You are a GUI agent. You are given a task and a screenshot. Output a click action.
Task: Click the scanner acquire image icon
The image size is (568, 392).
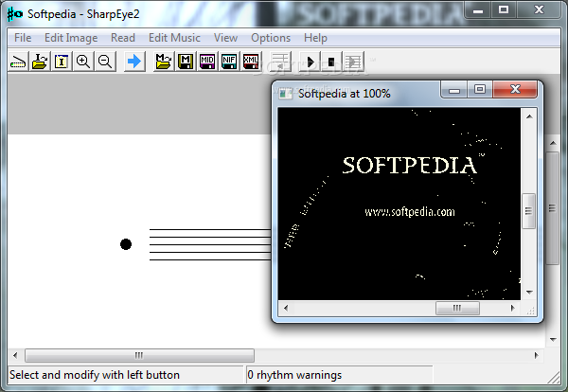pyautogui.click(x=18, y=62)
